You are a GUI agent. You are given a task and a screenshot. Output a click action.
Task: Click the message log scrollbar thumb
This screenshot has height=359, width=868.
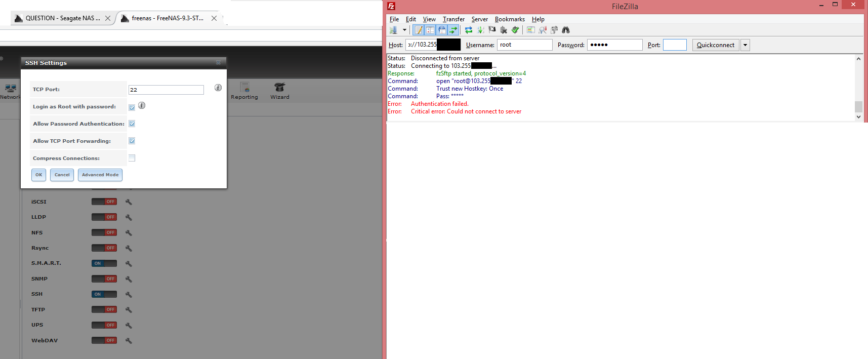point(858,107)
